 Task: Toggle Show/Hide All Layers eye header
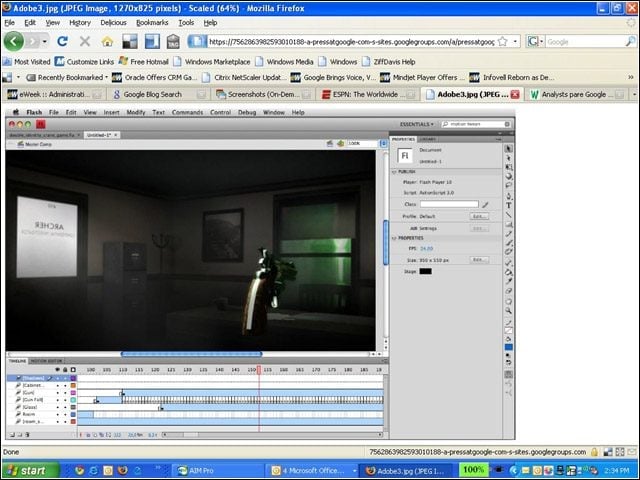click(x=58, y=370)
